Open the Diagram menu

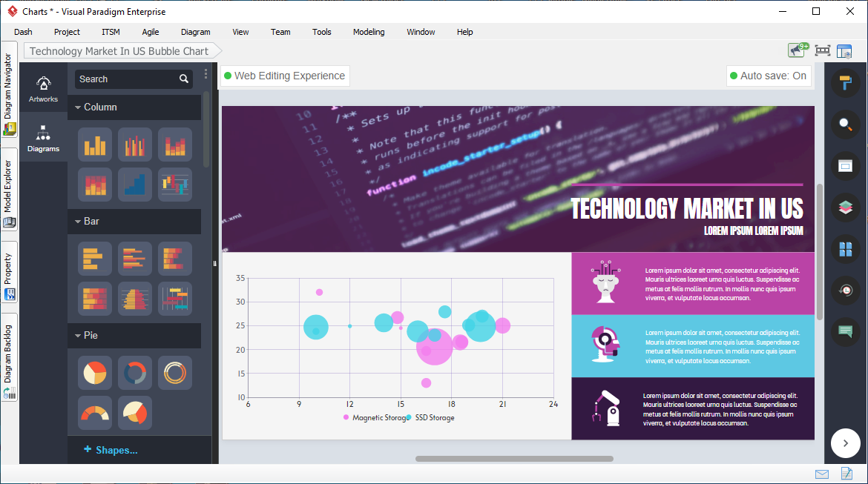pyautogui.click(x=195, y=32)
